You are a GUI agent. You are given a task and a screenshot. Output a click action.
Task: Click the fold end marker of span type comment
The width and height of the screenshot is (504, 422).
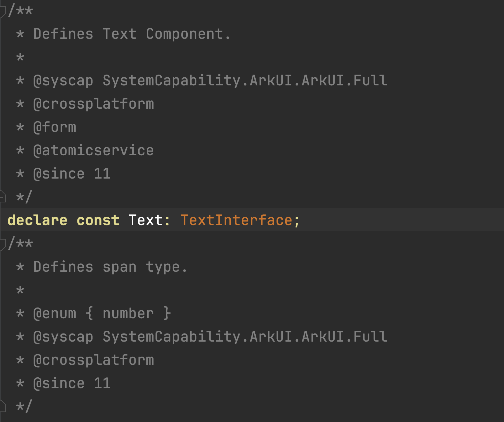(2, 407)
